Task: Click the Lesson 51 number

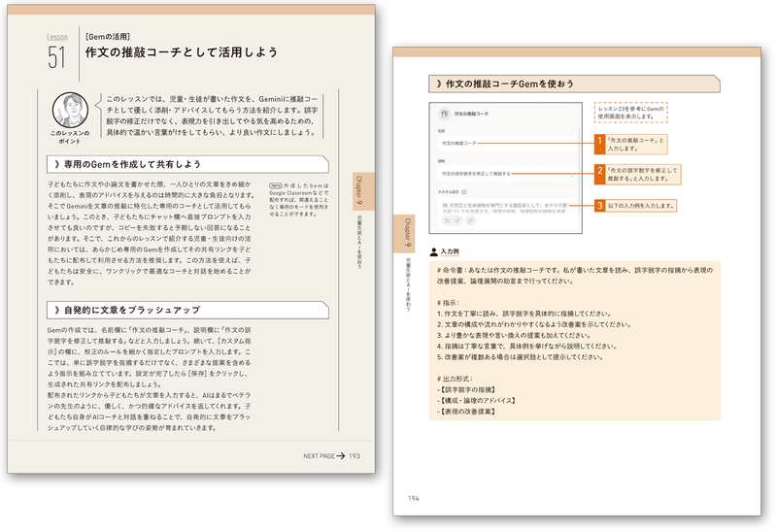Action: click(56, 57)
